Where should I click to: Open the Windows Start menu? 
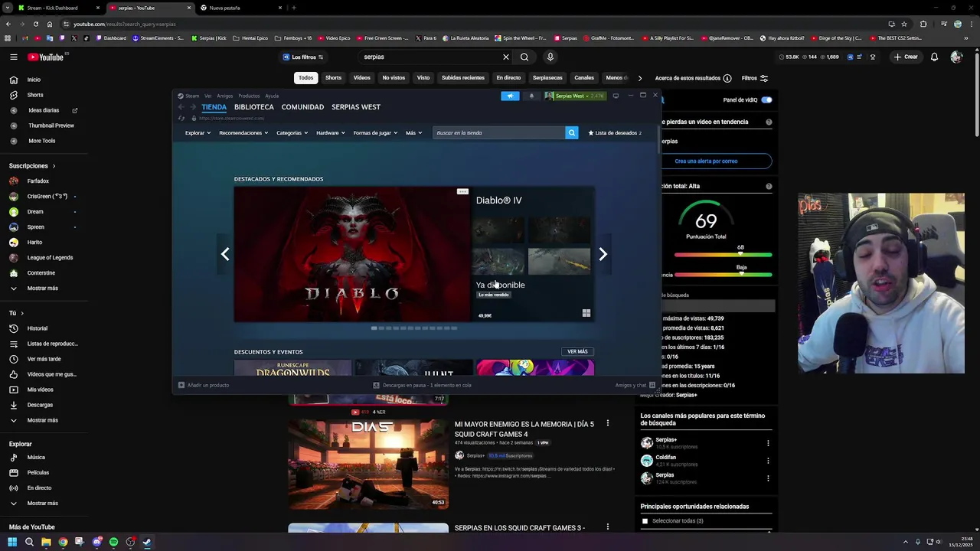(12, 542)
